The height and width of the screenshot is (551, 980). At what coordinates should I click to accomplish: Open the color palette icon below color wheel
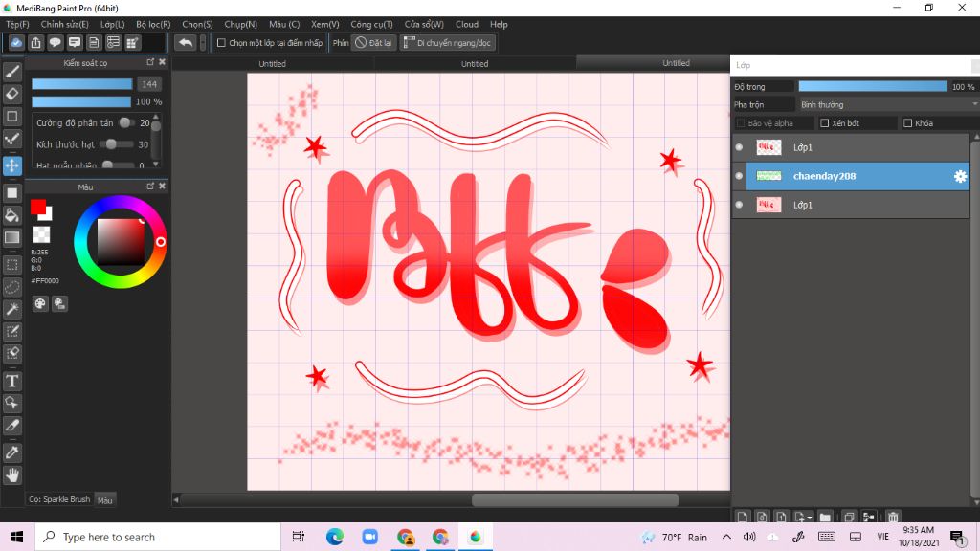(x=40, y=303)
